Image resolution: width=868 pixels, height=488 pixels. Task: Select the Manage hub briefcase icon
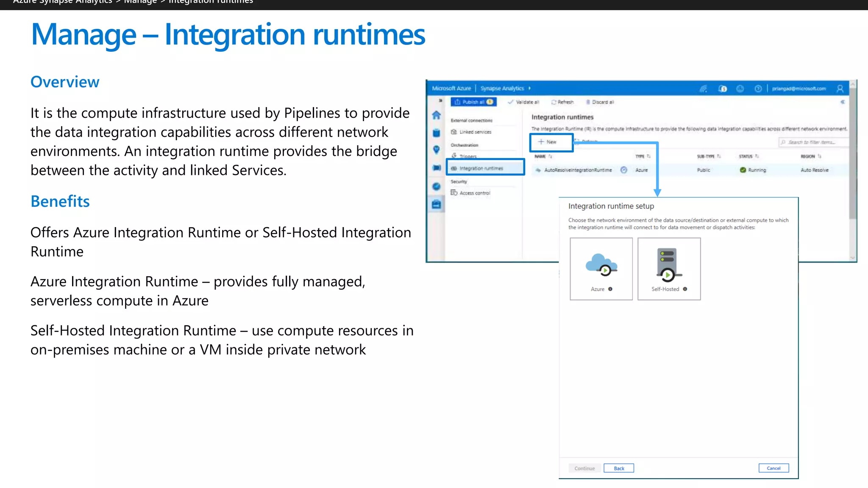coord(436,205)
